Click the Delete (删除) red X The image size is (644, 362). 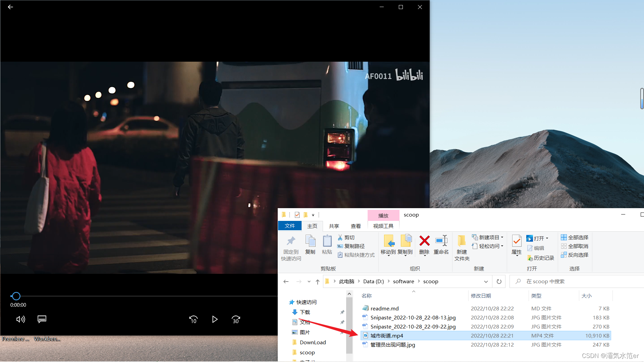point(424,241)
